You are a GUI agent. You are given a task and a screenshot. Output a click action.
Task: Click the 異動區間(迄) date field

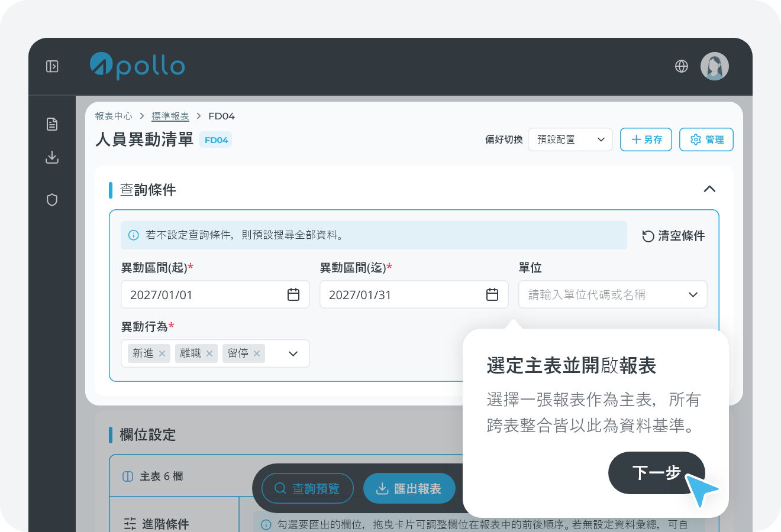(414, 294)
